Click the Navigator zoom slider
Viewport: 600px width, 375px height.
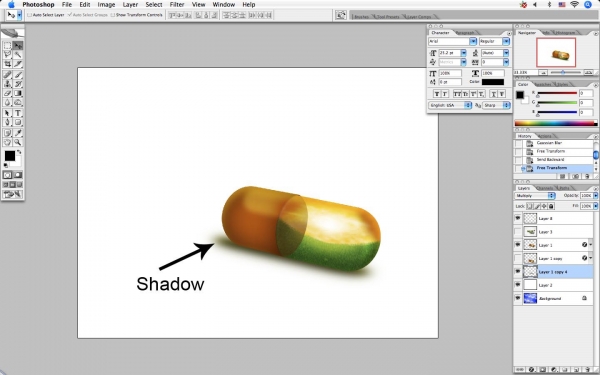point(563,72)
